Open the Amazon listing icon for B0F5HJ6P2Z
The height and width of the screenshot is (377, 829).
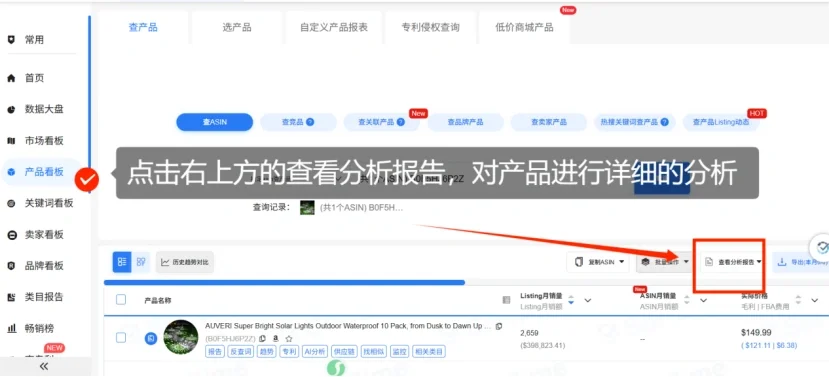point(276,338)
